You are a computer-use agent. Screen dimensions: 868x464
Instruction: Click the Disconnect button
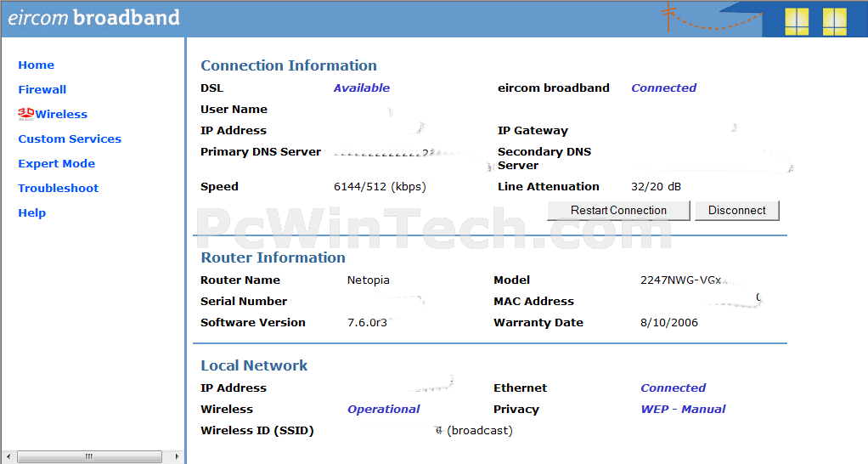[737, 211]
